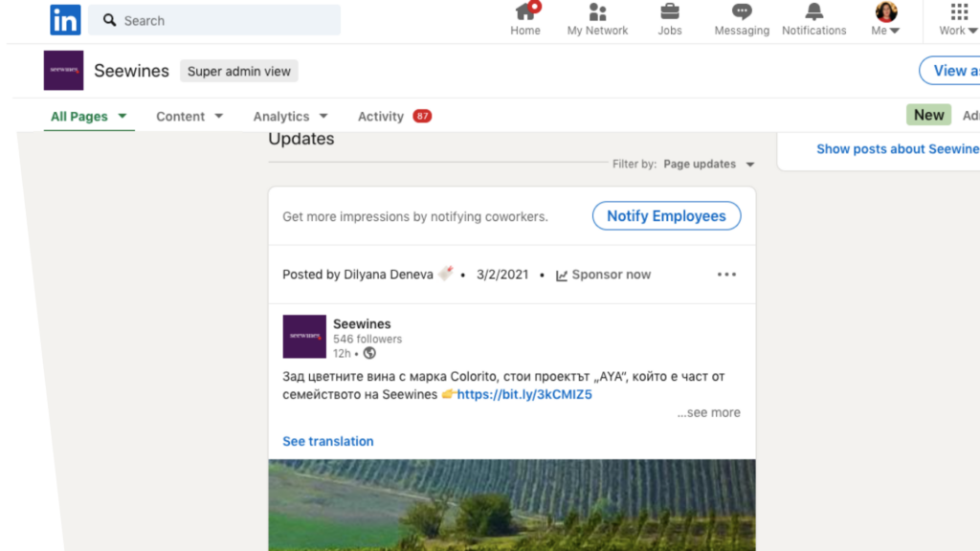The width and height of the screenshot is (980, 551).
Task: Open the Home feed icon
Action: point(525,11)
